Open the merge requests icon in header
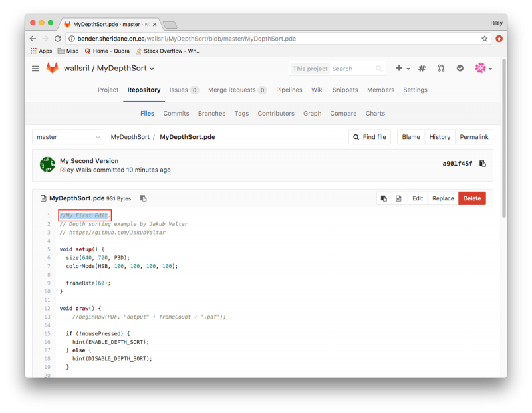Image resolution: width=532 pixels, height=413 pixels. (441, 69)
